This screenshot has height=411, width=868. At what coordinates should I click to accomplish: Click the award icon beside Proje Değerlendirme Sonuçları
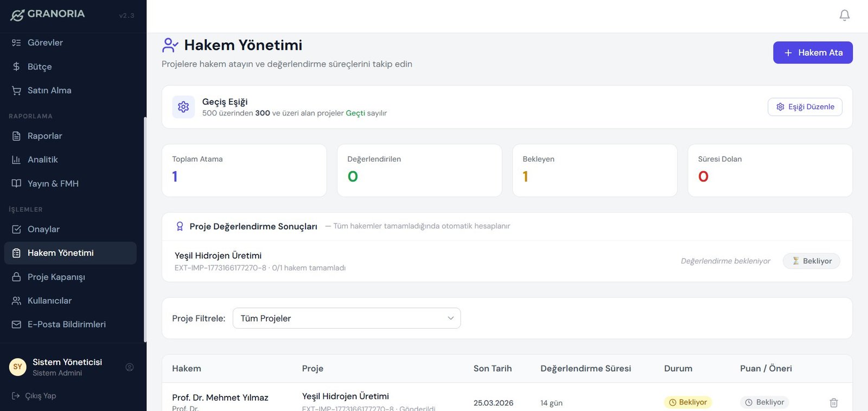180,226
